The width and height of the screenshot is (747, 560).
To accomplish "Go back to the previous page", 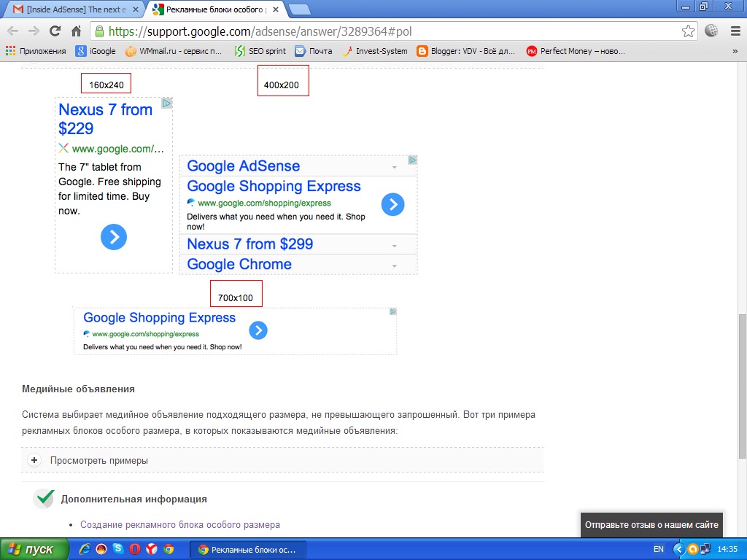I will point(13,31).
